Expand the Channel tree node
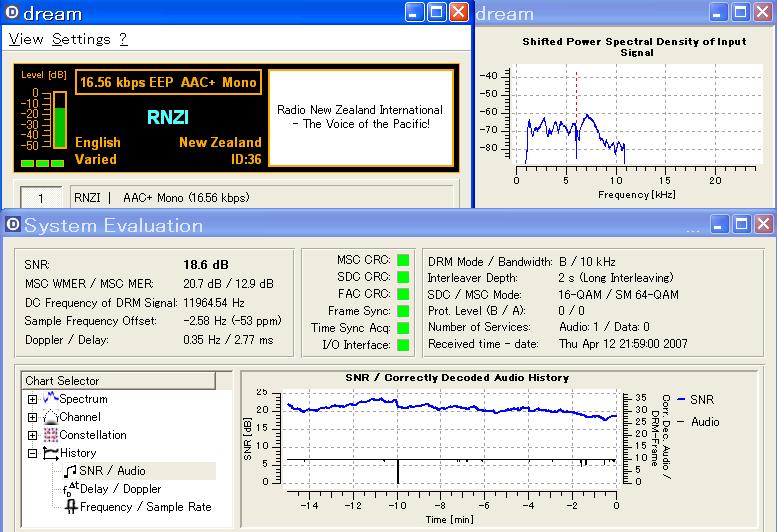This screenshot has height=532, width=778. pos(32,417)
